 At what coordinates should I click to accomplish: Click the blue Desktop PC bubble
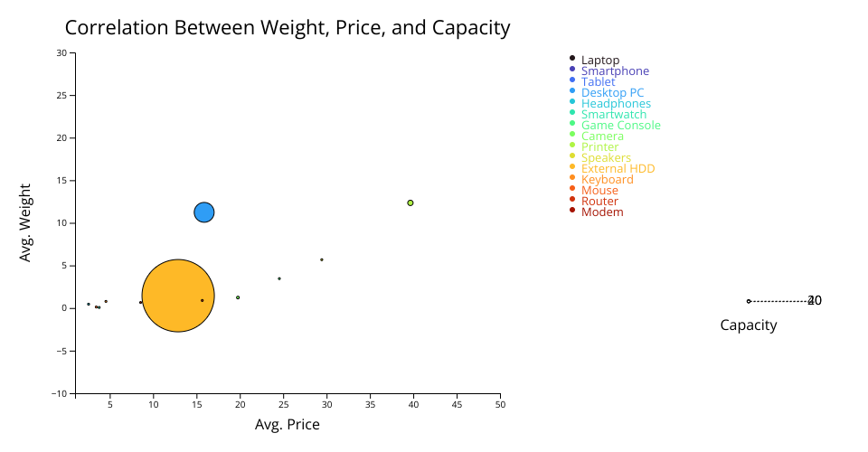[x=204, y=212]
